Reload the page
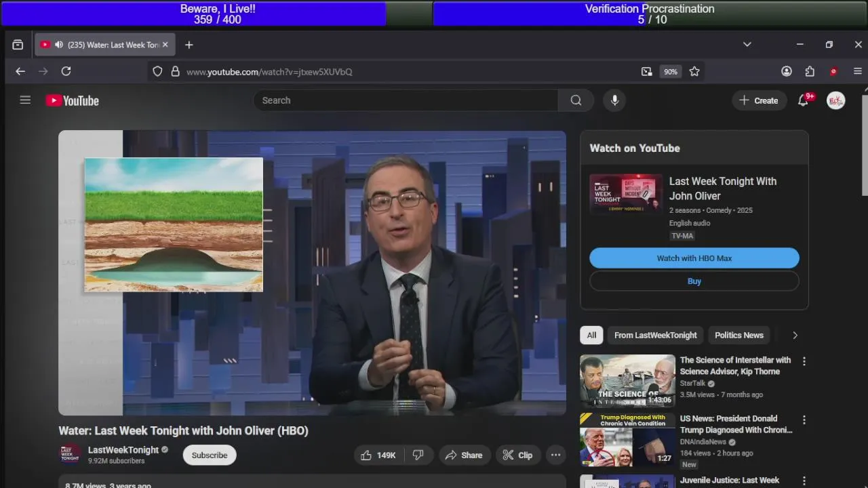 (66, 71)
